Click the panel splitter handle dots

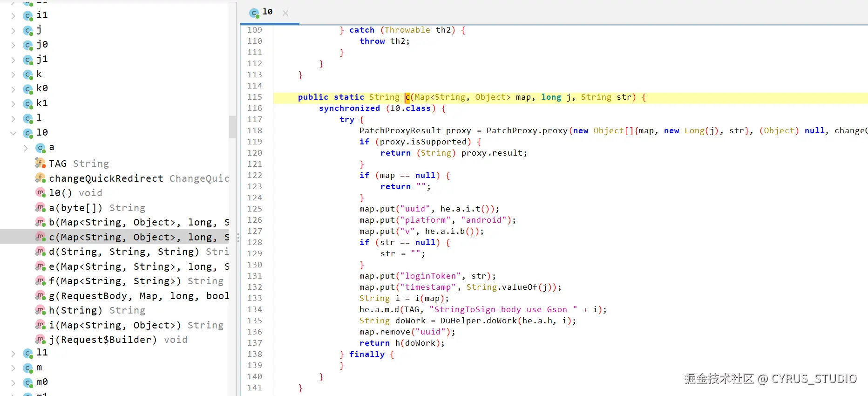238,238
